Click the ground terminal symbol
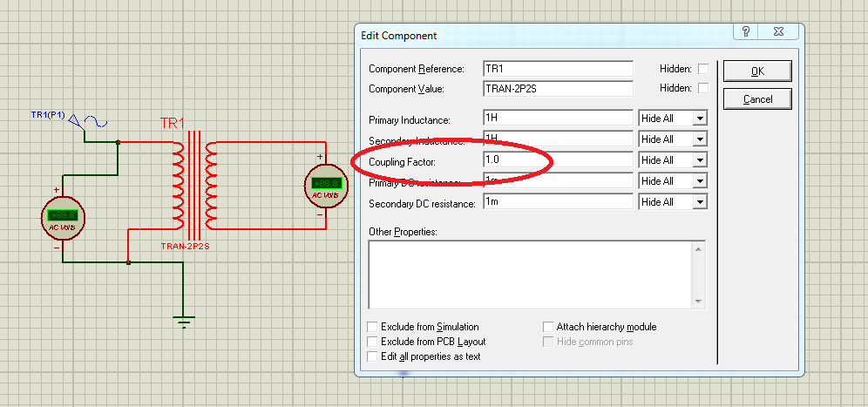This screenshot has height=407, width=868. (184, 322)
